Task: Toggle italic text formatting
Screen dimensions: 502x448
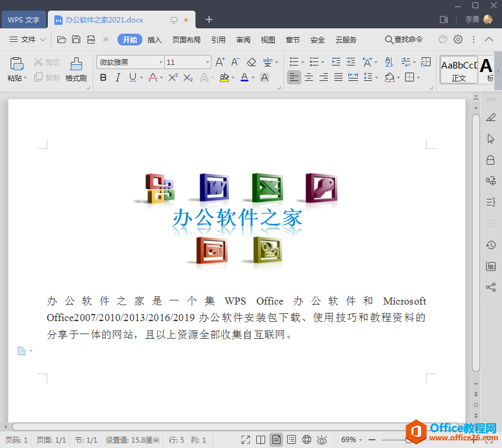Action: [x=118, y=77]
